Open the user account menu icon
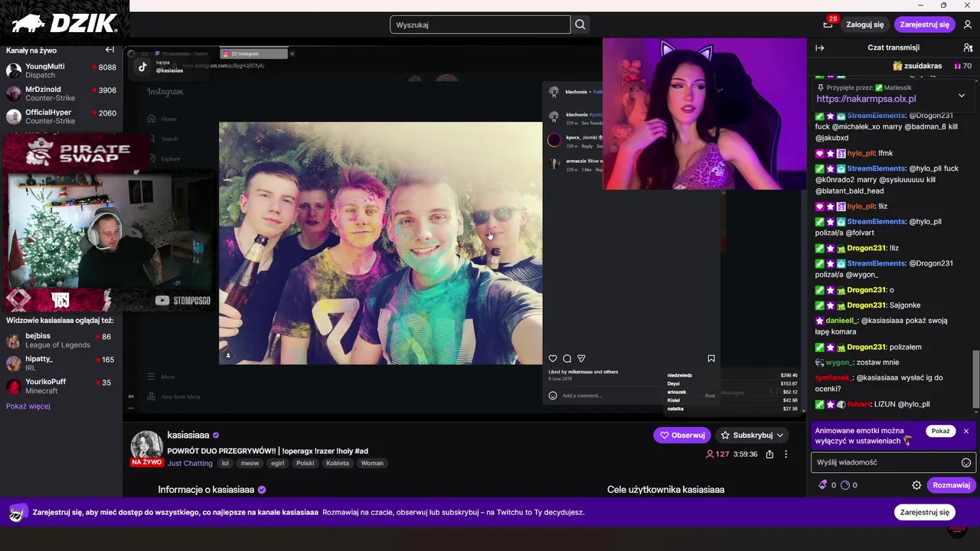The height and width of the screenshot is (551, 980). click(968, 24)
